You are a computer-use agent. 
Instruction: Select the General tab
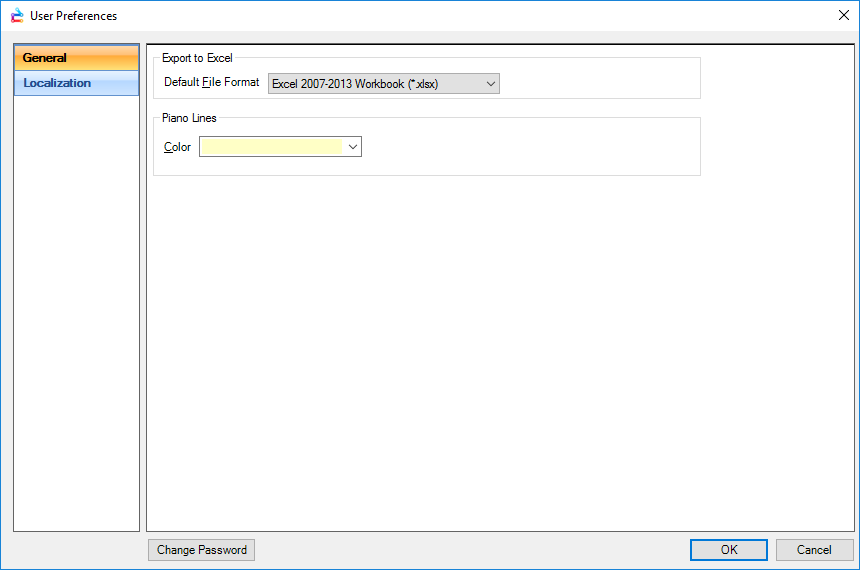pyautogui.click(x=76, y=58)
